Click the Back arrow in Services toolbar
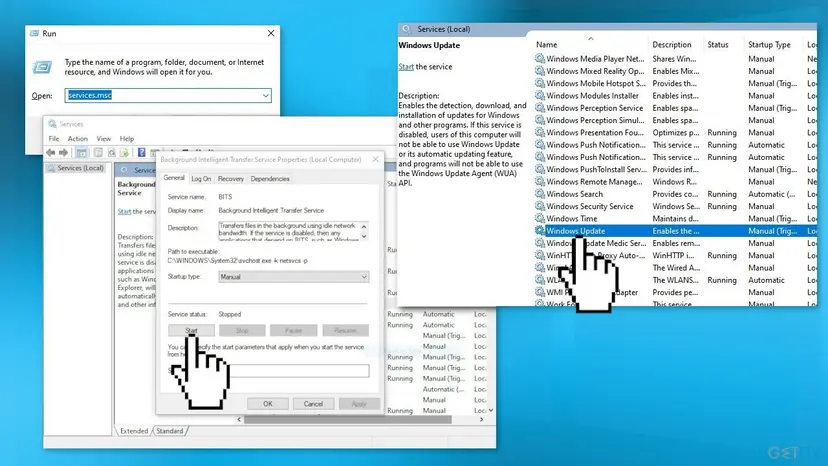This screenshot has width=828, height=466. (50, 153)
